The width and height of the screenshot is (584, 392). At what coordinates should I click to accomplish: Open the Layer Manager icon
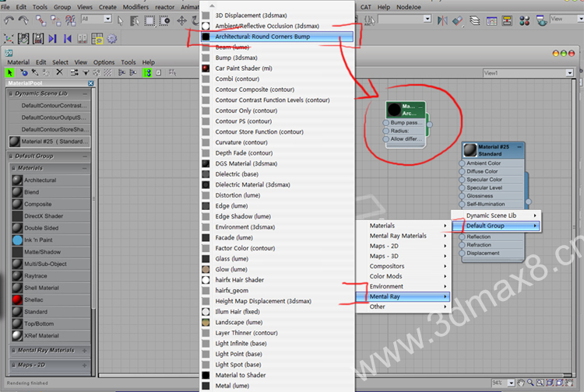click(x=475, y=20)
